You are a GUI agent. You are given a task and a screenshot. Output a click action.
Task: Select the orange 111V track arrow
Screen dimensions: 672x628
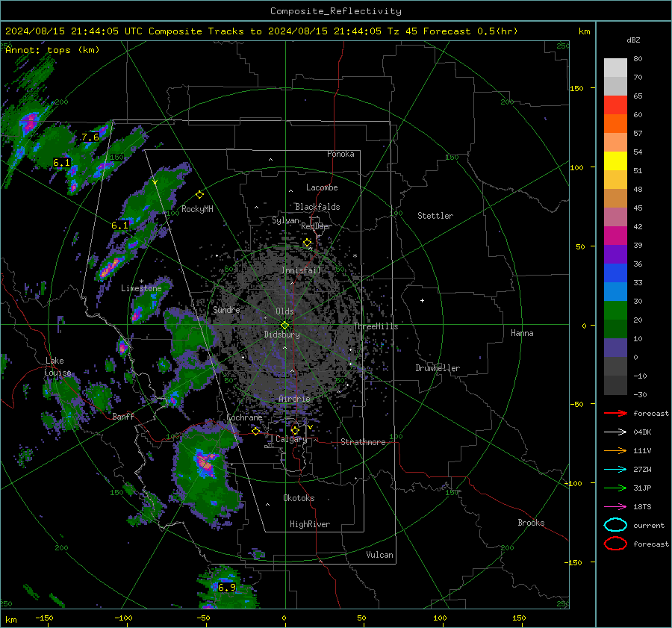pos(615,450)
